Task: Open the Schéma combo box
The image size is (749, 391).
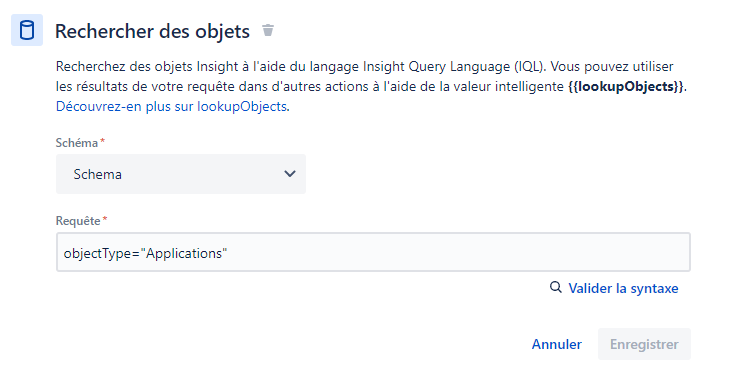Action: point(181,174)
